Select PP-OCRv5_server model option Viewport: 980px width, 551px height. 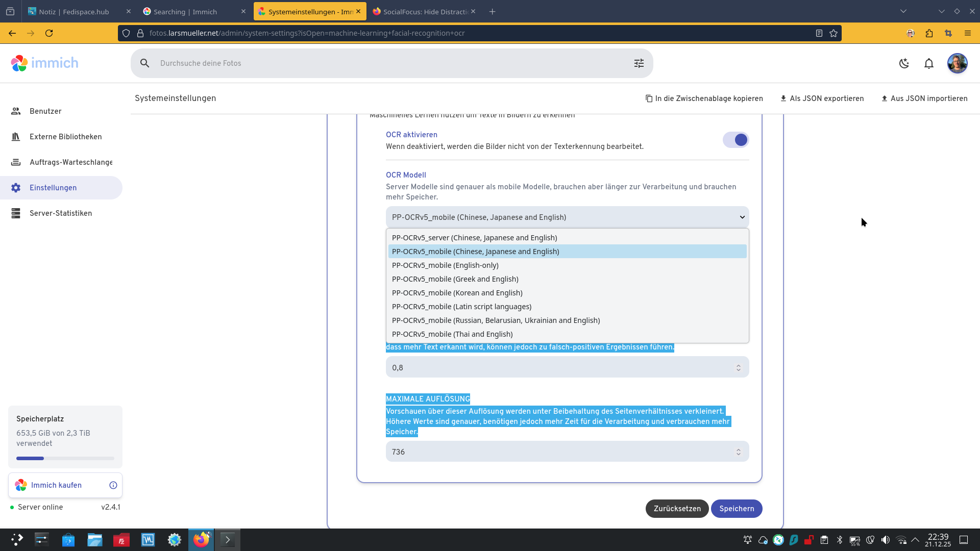coord(474,238)
